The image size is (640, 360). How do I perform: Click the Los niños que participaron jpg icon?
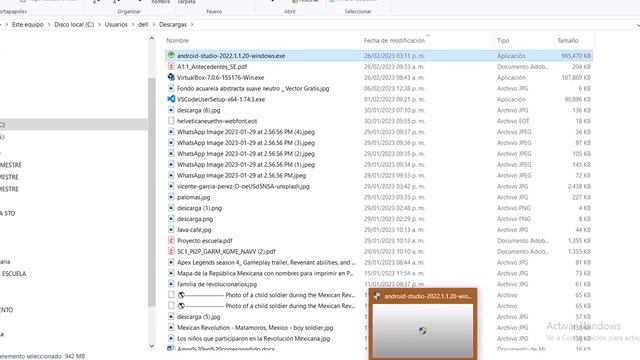(171, 338)
